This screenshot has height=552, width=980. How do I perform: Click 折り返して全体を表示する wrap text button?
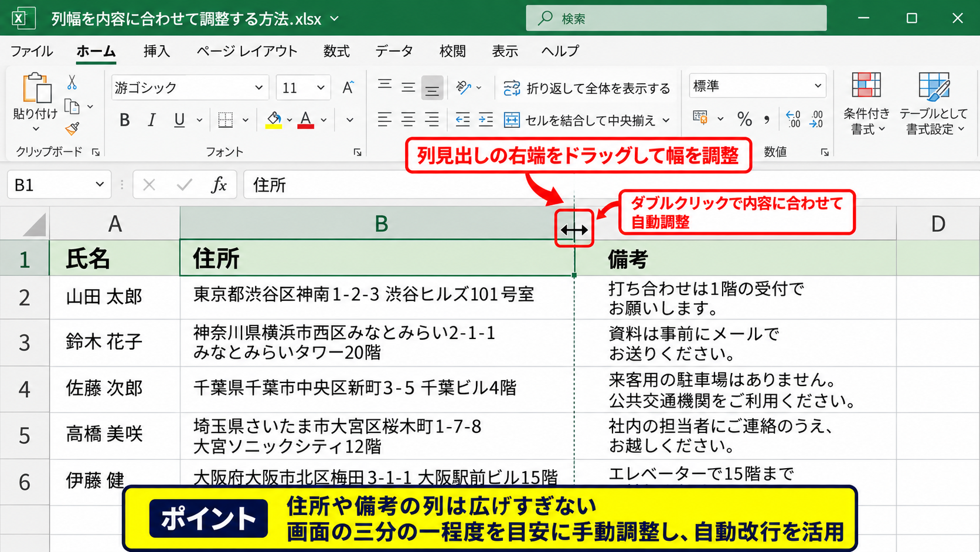[587, 89]
